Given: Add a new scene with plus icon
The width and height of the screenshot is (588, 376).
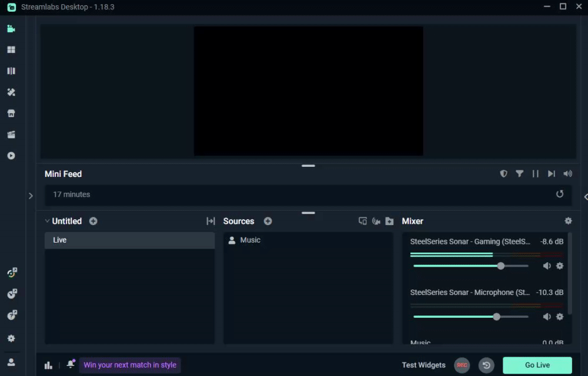Looking at the screenshot, I should click(x=93, y=221).
